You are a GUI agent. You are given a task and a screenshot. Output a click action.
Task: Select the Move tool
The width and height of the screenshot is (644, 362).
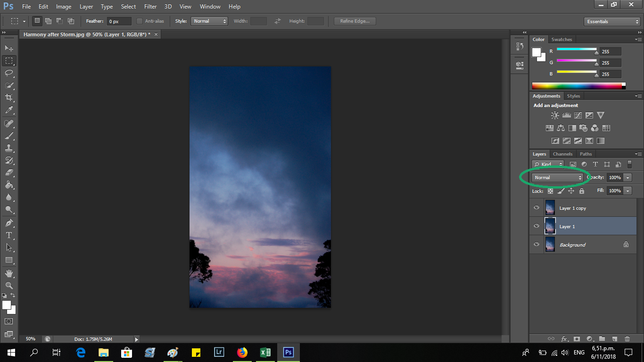[9, 48]
